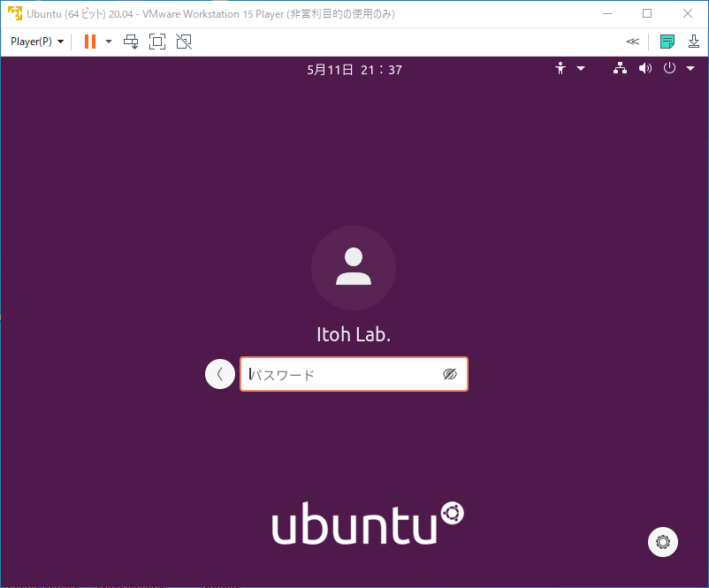The width and height of the screenshot is (709, 588).
Task: Open session options gear button
Action: pos(663,541)
